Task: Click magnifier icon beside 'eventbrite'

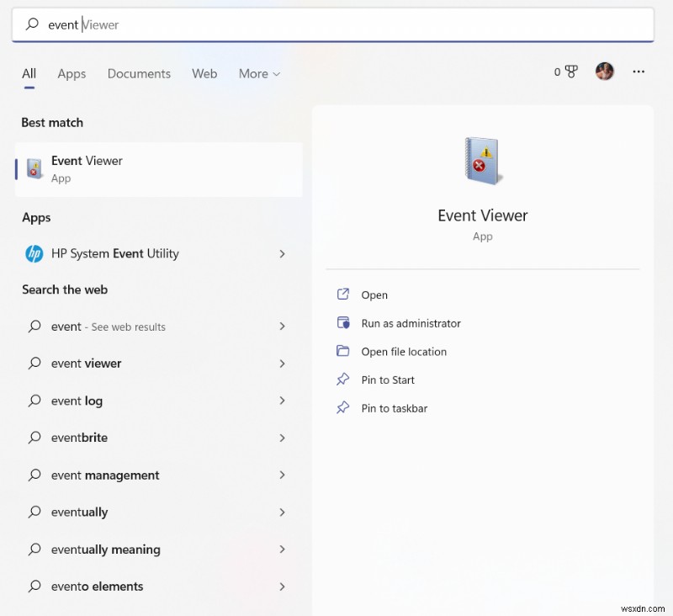Action: point(34,438)
